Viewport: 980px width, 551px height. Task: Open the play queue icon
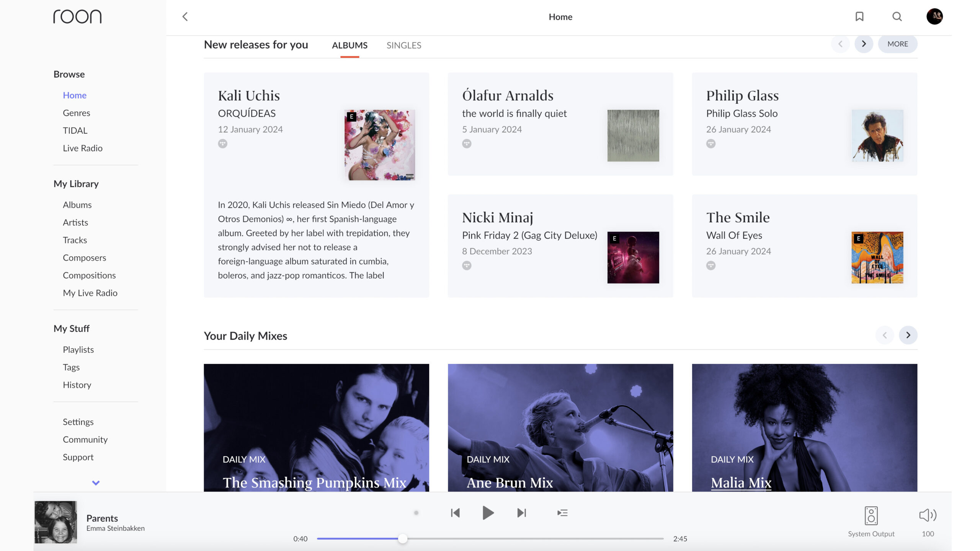(562, 513)
